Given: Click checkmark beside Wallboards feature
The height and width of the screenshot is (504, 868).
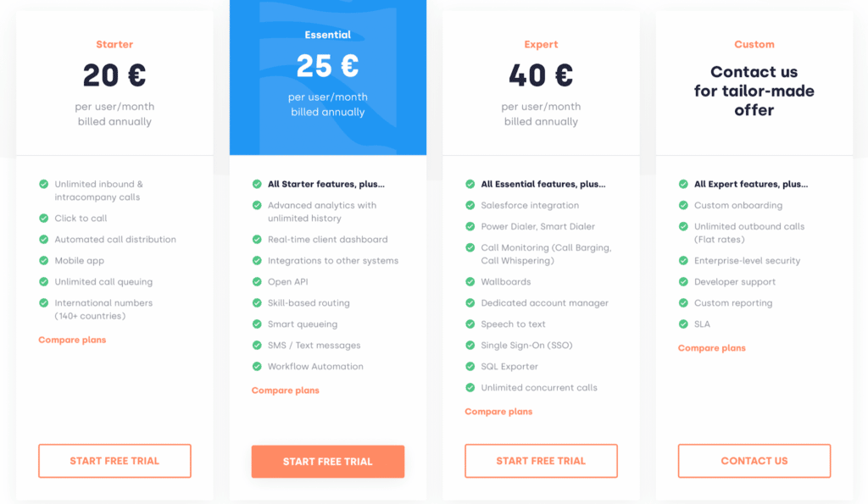Looking at the screenshot, I should click(470, 282).
